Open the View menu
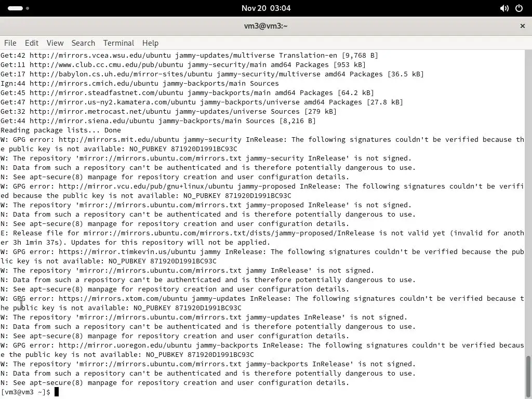Image resolution: width=532 pixels, height=399 pixels. tap(55, 43)
